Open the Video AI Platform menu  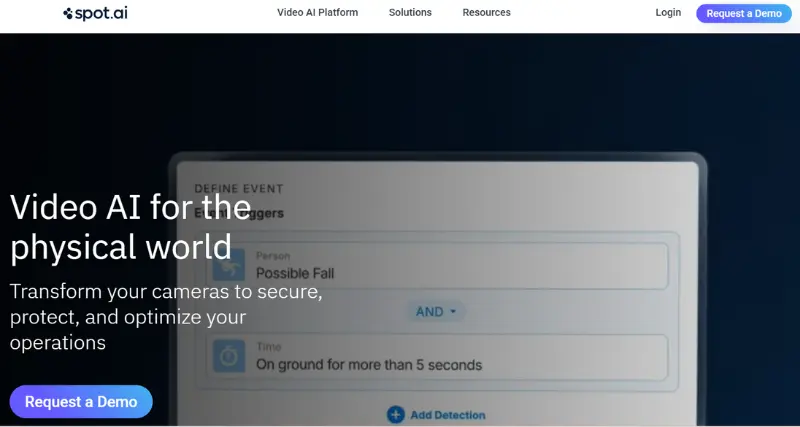point(317,13)
